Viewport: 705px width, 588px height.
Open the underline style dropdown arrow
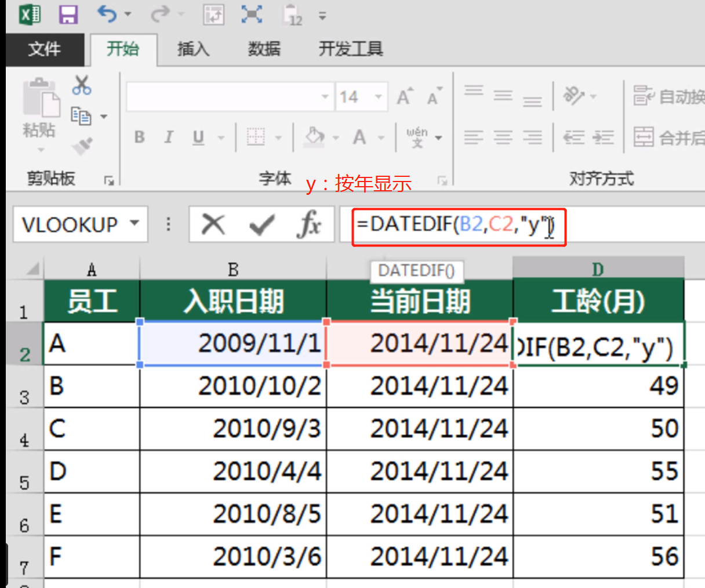[x=221, y=138]
